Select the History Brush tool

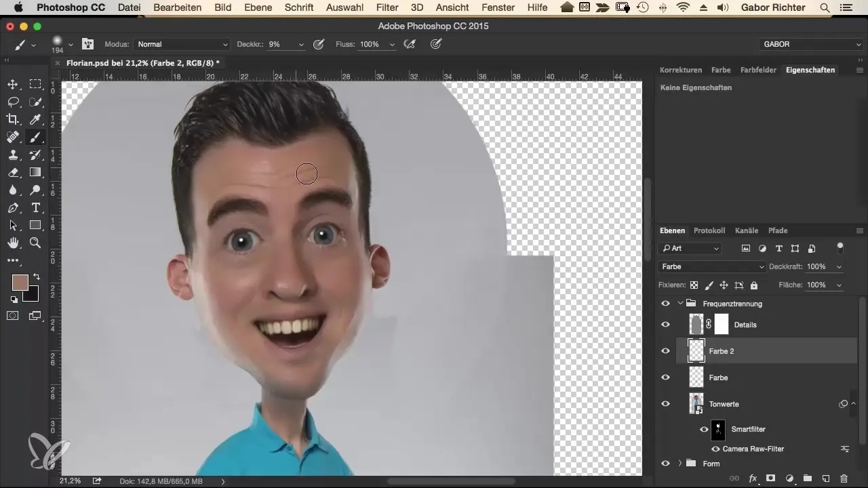35,155
